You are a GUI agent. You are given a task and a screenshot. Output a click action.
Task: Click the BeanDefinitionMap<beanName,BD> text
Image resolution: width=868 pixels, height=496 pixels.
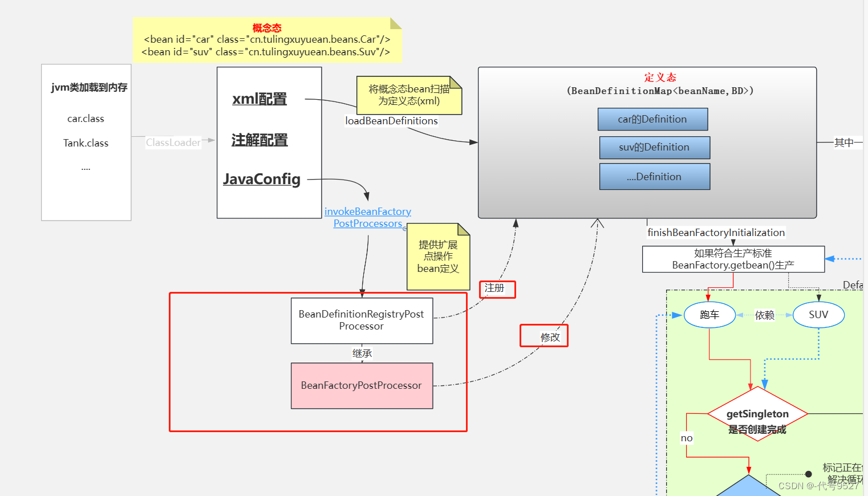point(660,91)
